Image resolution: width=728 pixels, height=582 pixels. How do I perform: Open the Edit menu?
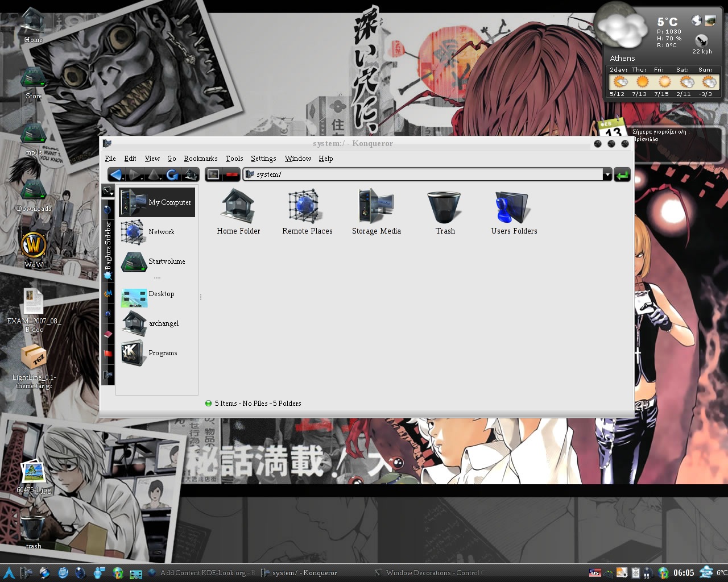pos(130,159)
